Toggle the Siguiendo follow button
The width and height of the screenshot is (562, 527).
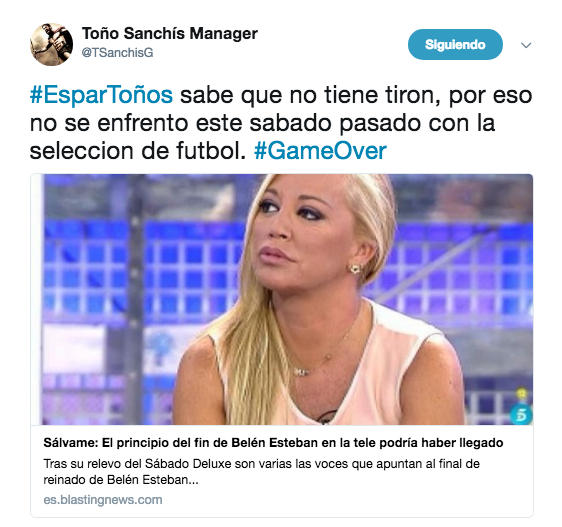pos(455,44)
